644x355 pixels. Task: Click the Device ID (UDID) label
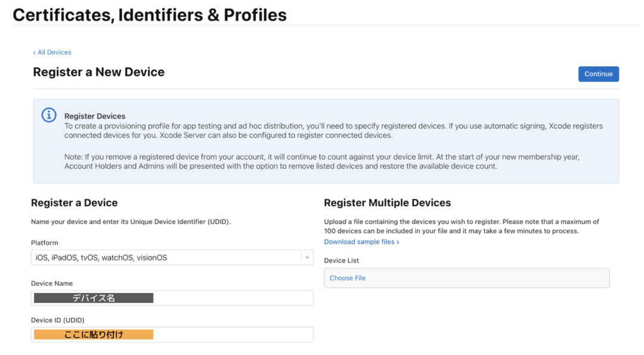point(57,320)
